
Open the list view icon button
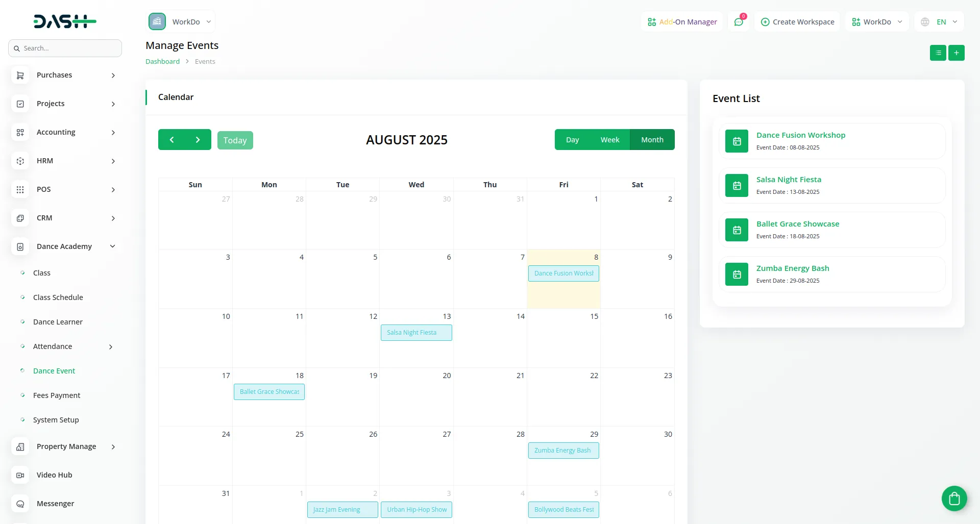coord(938,53)
